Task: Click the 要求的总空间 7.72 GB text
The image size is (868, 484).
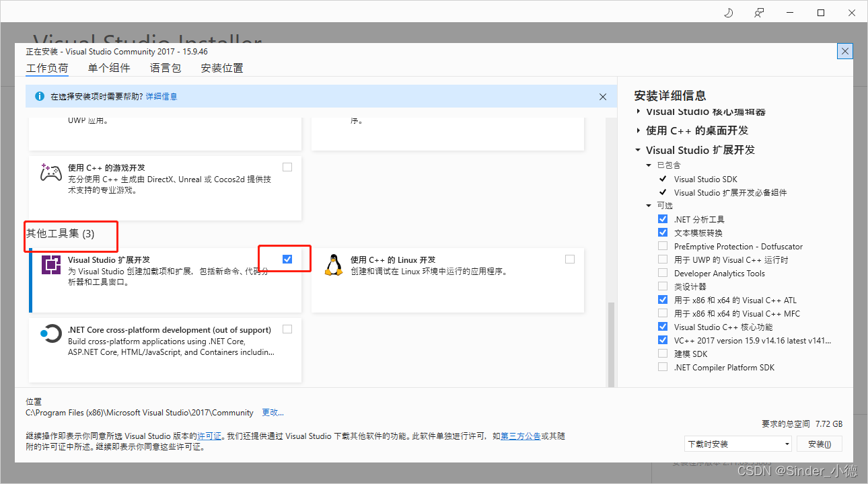Action: click(x=802, y=424)
